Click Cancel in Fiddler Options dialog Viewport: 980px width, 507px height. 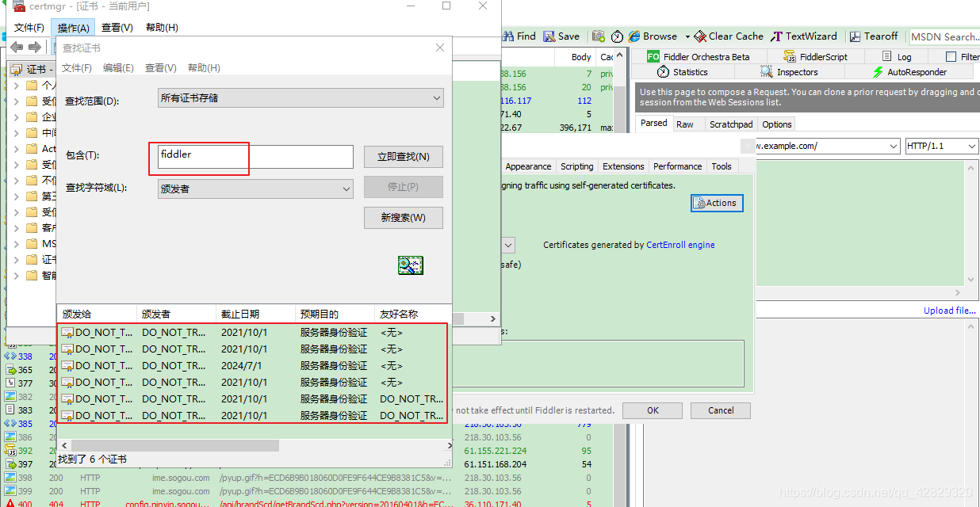pyautogui.click(x=721, y=410)
